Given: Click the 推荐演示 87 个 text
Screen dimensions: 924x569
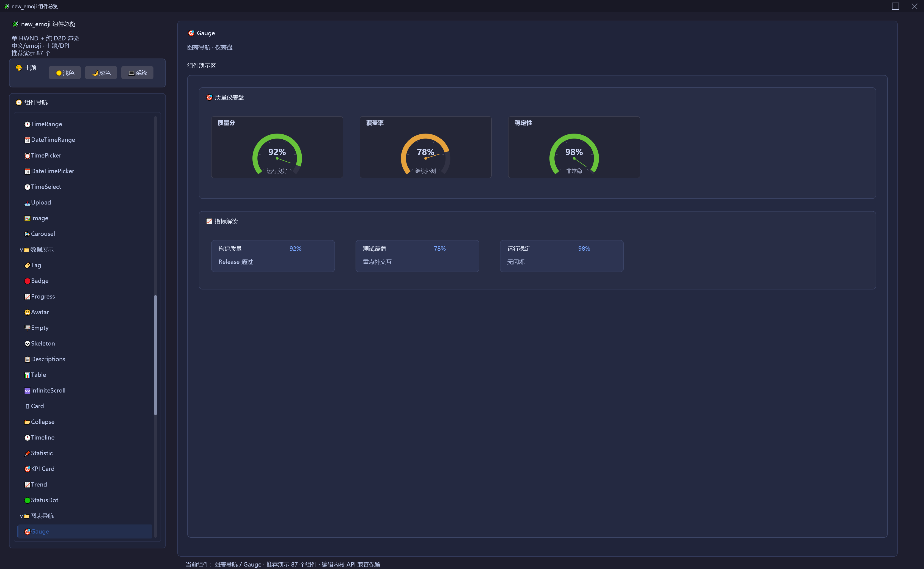Looking at the screenshot, I should point(31,53).
